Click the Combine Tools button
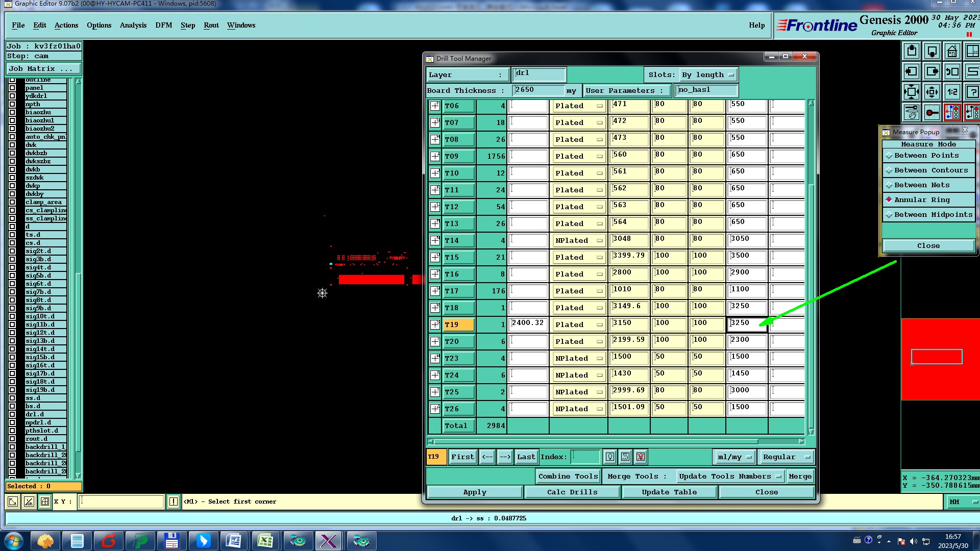Viewport: 980px width, 551px height. click(x=568, y=477)
